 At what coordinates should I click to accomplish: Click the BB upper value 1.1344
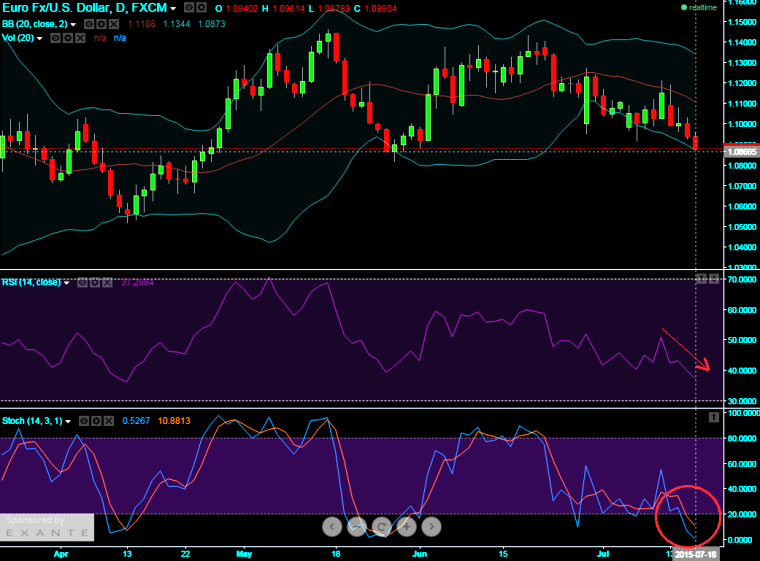(x=176, y=24)
